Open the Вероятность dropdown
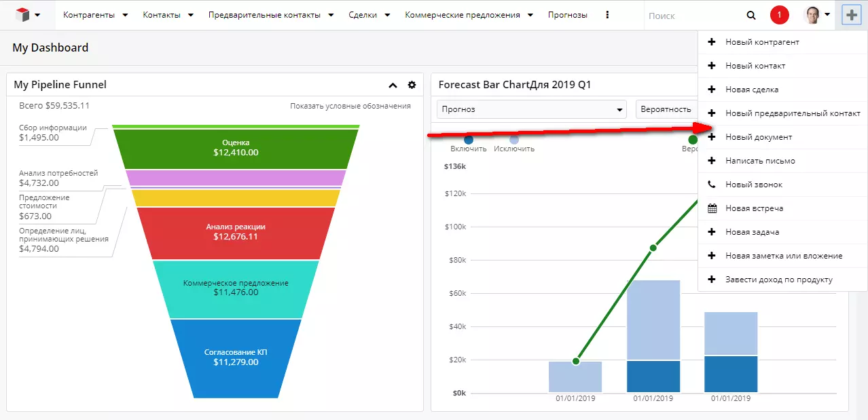The width and height of the screenshot is (868, 420). [x=667, y=109]
